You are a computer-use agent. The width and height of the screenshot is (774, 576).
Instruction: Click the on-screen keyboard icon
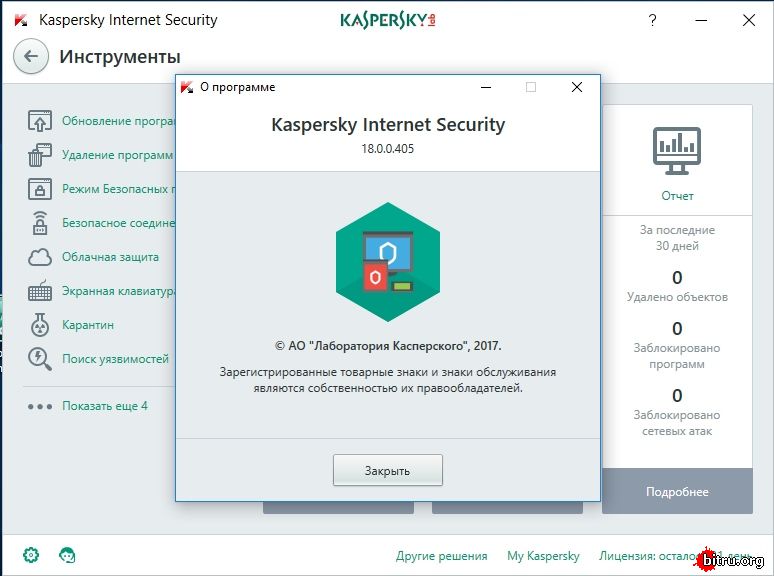pyautogui.click(x=39, y=291)
